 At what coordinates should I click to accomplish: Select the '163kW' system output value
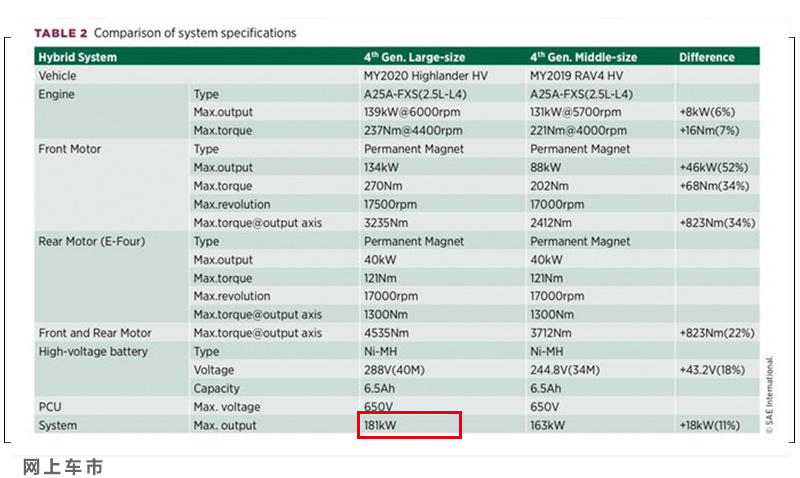pos(547,425)
